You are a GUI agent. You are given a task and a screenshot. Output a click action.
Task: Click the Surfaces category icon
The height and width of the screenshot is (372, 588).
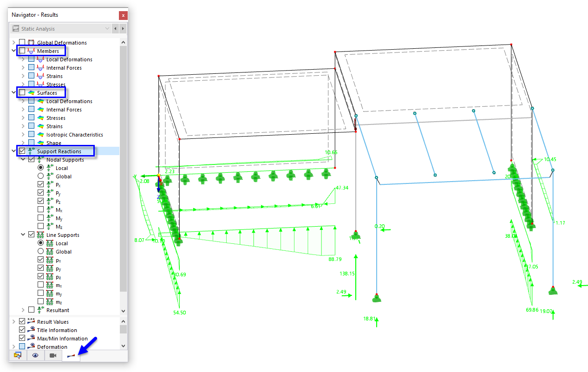[32, 93]
